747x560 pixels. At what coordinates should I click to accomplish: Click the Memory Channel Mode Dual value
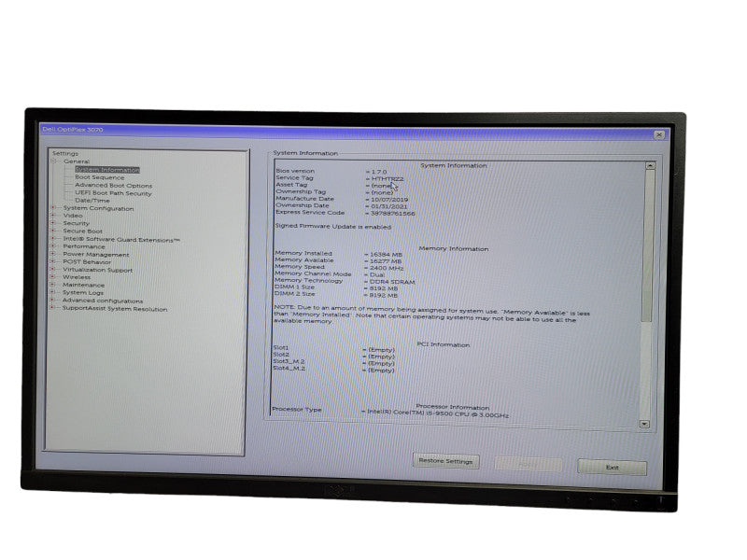click(x=377, y=274)
